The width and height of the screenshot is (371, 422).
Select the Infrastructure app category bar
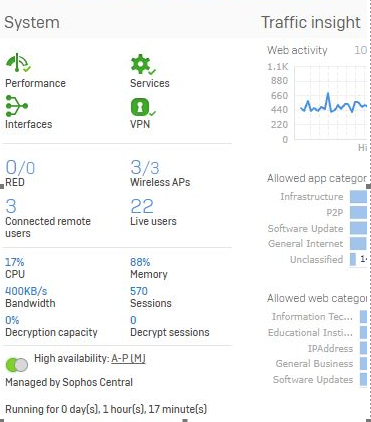[358, 197]
